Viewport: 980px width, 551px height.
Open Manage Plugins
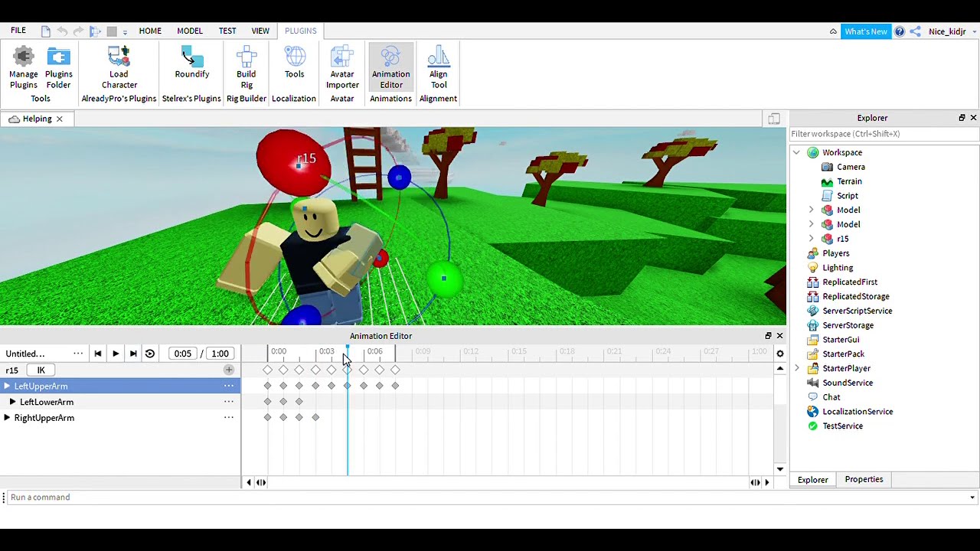(x=24, y=67)
